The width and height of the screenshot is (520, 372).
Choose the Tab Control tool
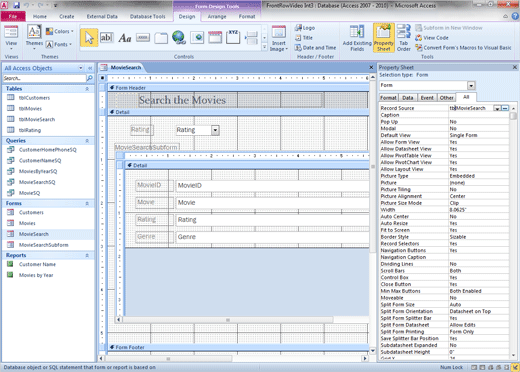pyautogui.click(x=161, y=38)
